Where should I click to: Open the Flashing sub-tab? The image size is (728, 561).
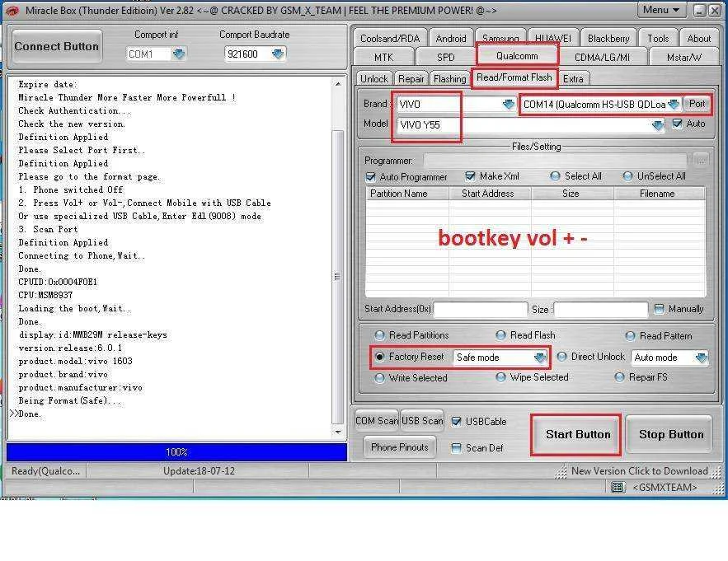pos(449,79)
